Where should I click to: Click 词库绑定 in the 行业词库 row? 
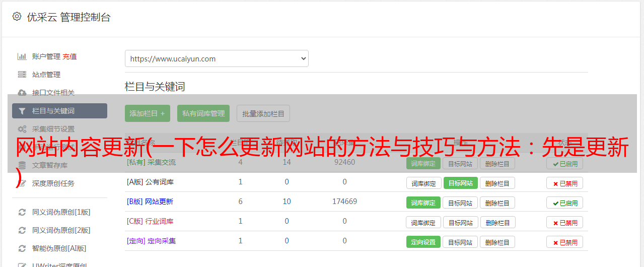423,222
